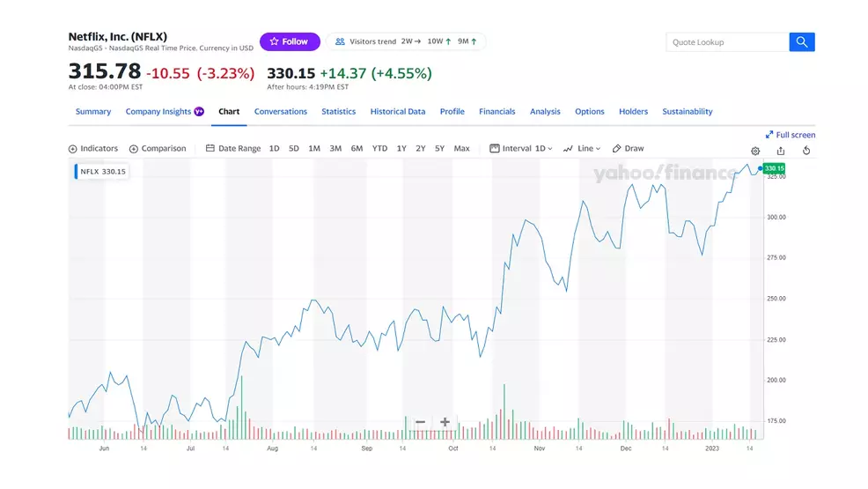Zoom out with the minus icon
868x489 pixels.
[x=421, y=422]
